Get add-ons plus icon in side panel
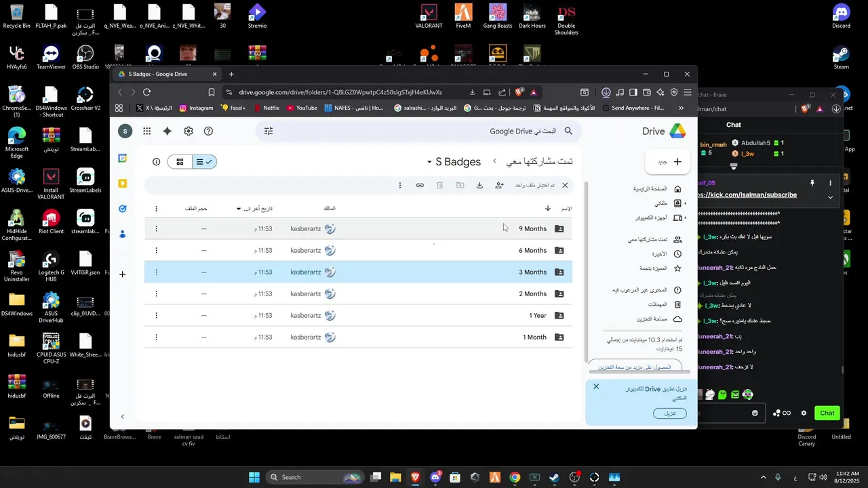 click(x=123, y=274)
